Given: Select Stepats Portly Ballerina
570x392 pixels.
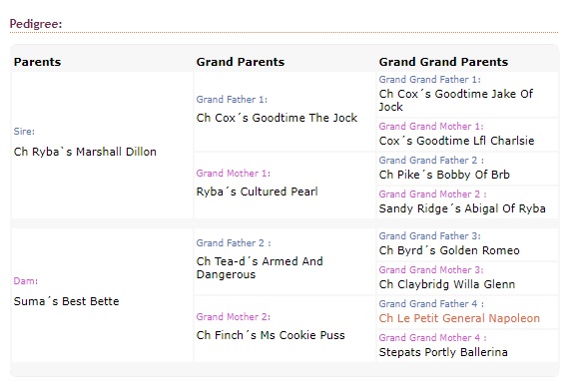Looking at the screenshot, I should 443,352.
